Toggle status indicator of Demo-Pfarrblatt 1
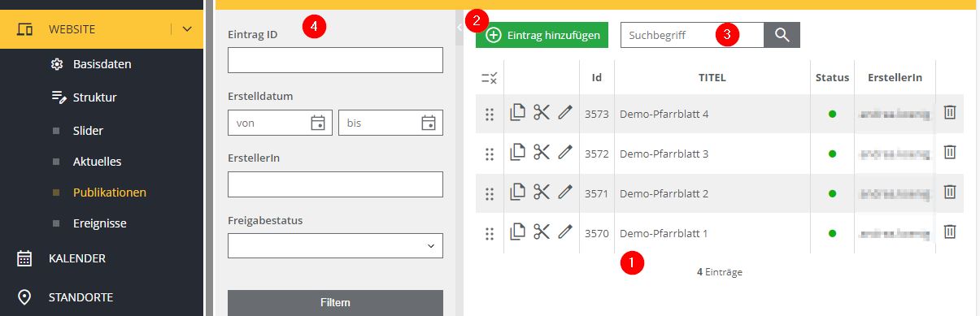This screenshot has width=980, height=316. tap(832, 233)
